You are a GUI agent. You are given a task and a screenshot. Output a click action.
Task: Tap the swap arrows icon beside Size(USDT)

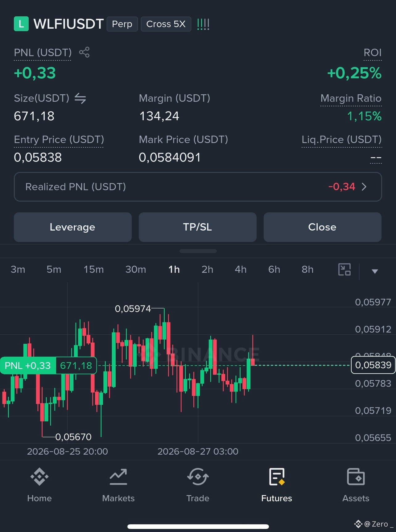coord(80,98)
